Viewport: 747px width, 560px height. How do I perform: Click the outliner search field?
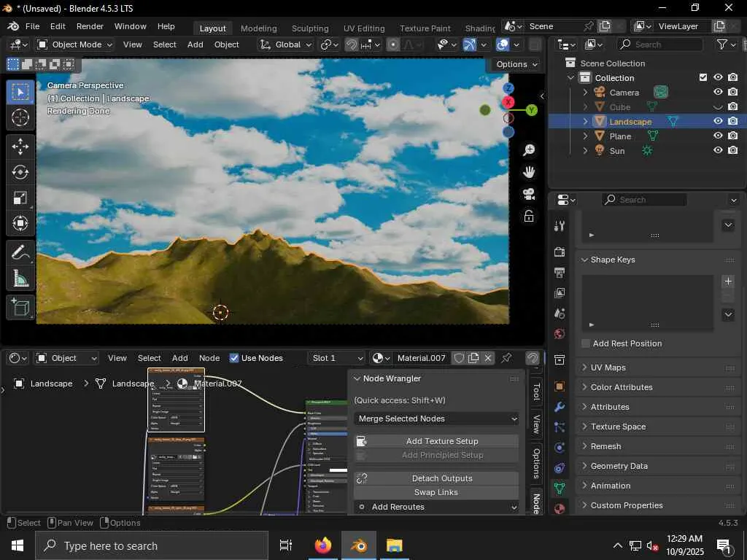point(660,44)
